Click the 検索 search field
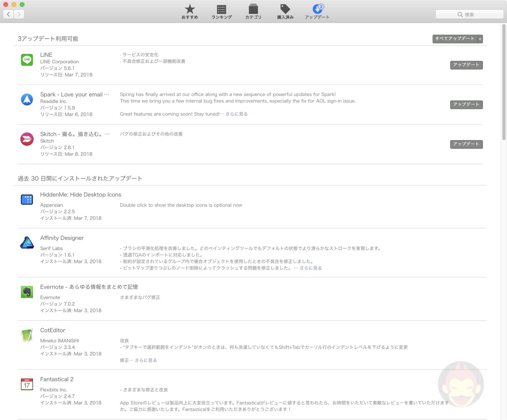The height and width of the screenshot is (420, 507). pos(469,14)
